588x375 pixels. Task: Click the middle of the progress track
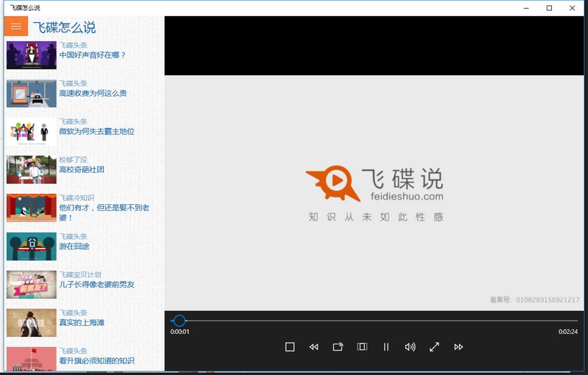(x=374, y=320)
